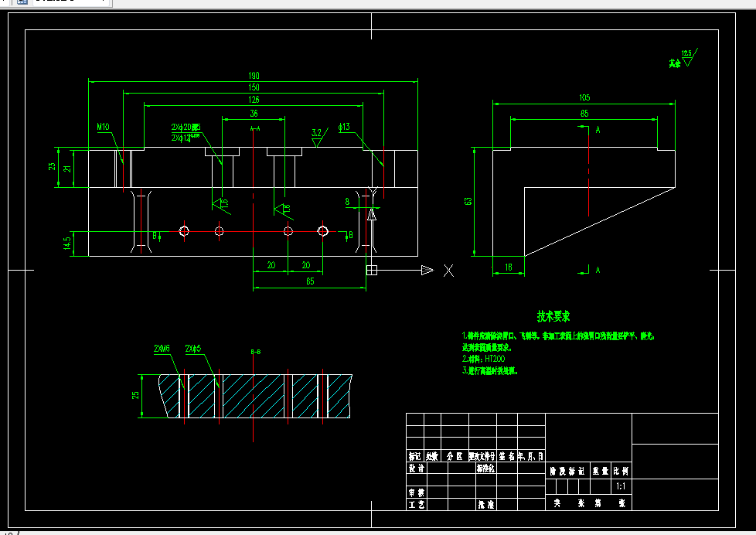The height and width of the screenshot is (535, 756).
Task: Select the 85 dimension in side view
Action: pyautogui.click(x=584, y=114)
